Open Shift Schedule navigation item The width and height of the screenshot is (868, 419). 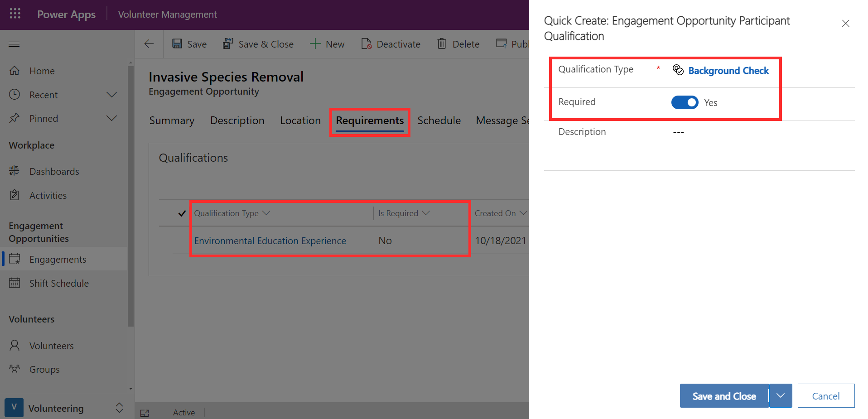[59, 284]
